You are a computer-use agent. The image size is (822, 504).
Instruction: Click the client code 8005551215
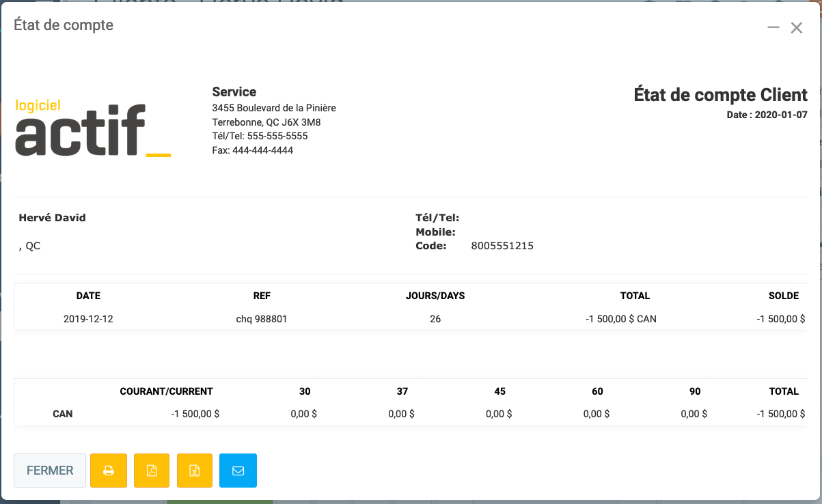(502, 246)
